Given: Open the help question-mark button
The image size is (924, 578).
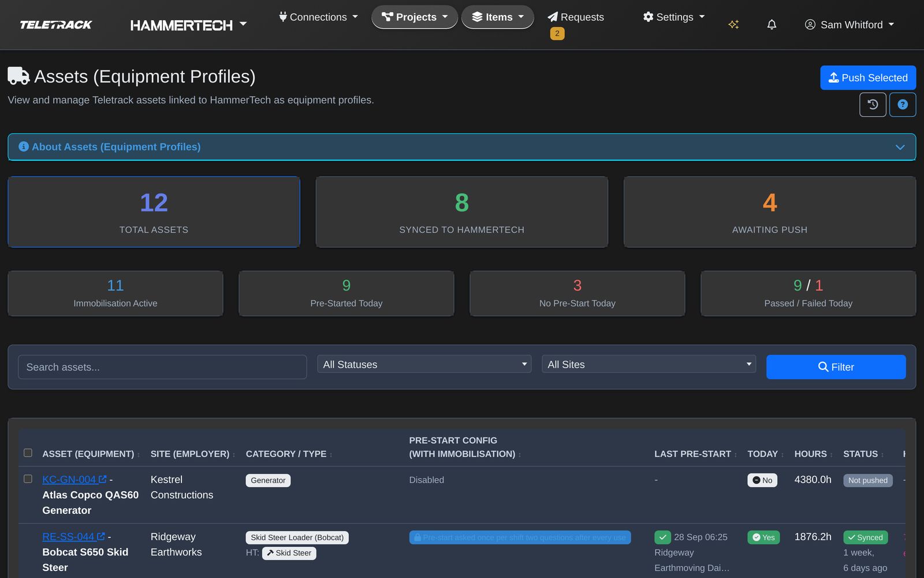Looking at the screenshot, I should pos(903,105).
